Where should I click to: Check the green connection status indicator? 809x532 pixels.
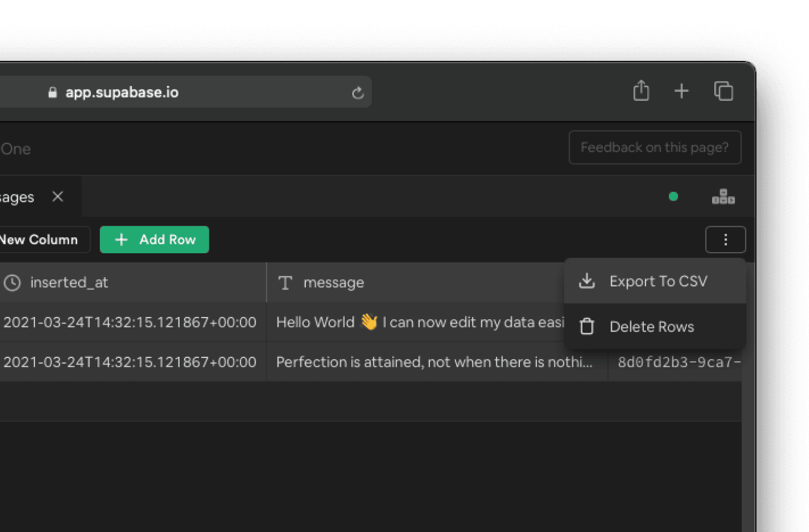pyautogui.click(x=673, y=196)
